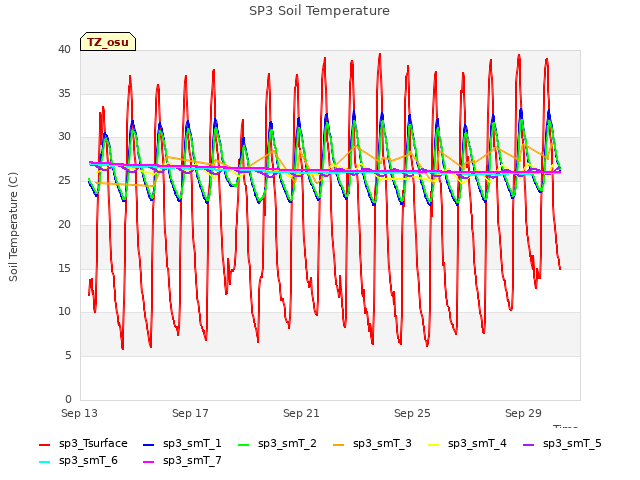The width and height of the screenshot is (640, 480).
Task: Click the 25 y-axis tick label
Action: [64, 180]
